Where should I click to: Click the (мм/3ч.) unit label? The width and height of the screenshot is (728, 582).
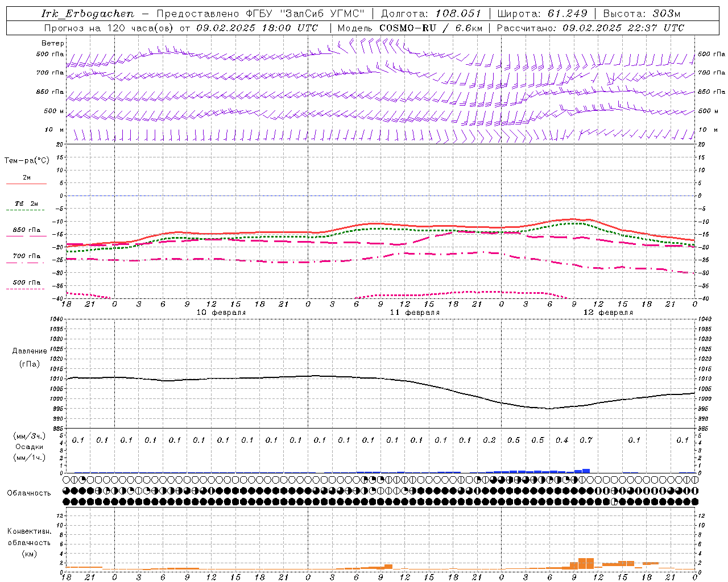[x=30, y=436]
